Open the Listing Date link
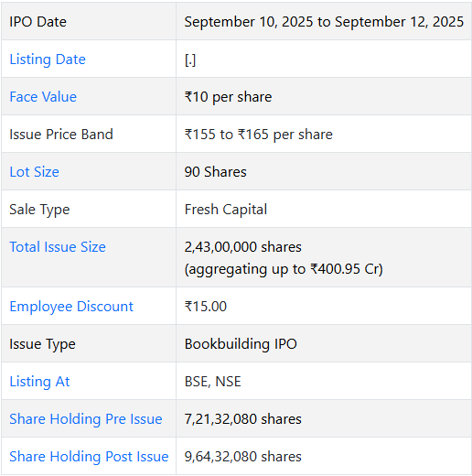Image resolution: width=472 pixels, height=476 pixels. [x=48, y=59]
